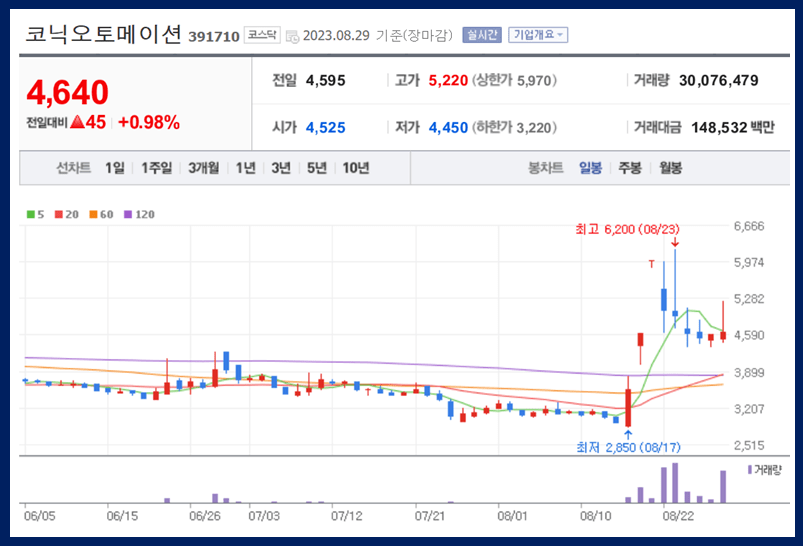The width and height of the screenshot is (803, 546).
Task: Click the 고가 value 5,220
Action: point(448,80)
